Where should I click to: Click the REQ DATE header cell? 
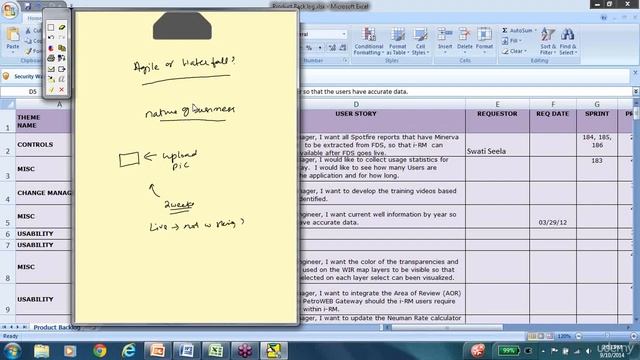point(553,120)
